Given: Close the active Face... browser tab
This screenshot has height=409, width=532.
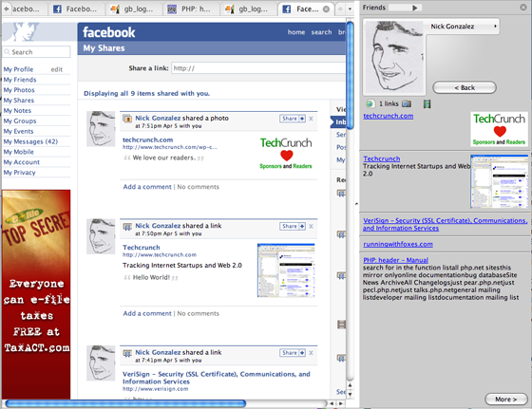Looking at the screenshot, I should [x=326, y=9].
